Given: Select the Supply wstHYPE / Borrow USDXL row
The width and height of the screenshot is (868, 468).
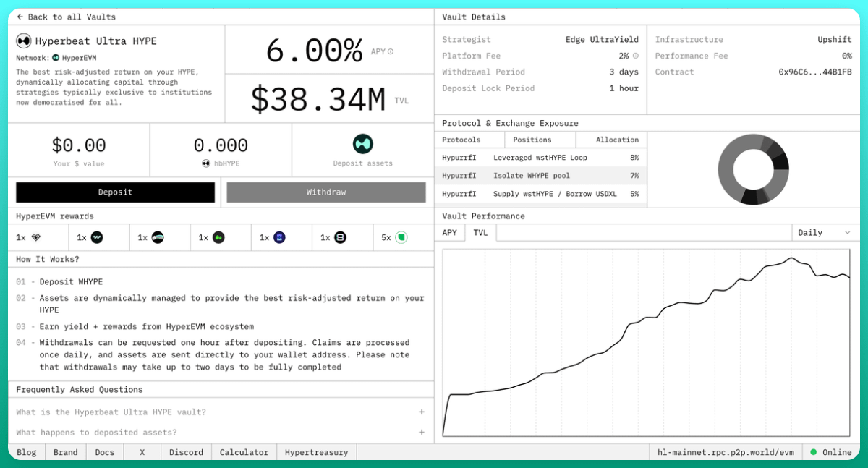Looking at the screenshot, I should (540, 194).
